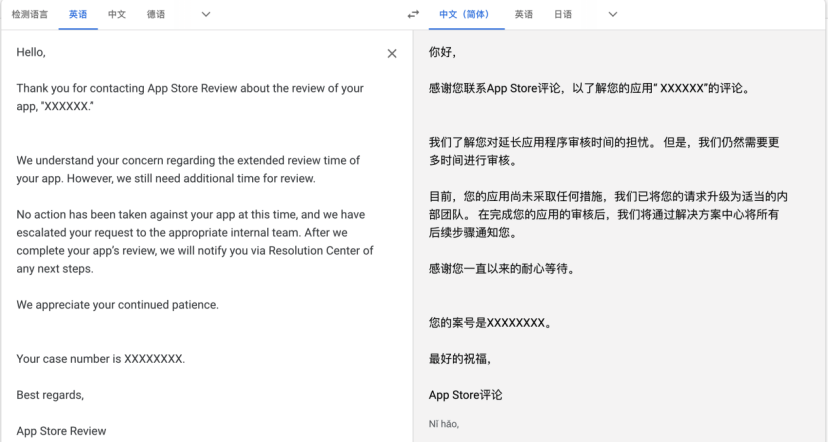830x442 pixels.
Task: Select 中文（简体）target language tab
Action: 466,14
